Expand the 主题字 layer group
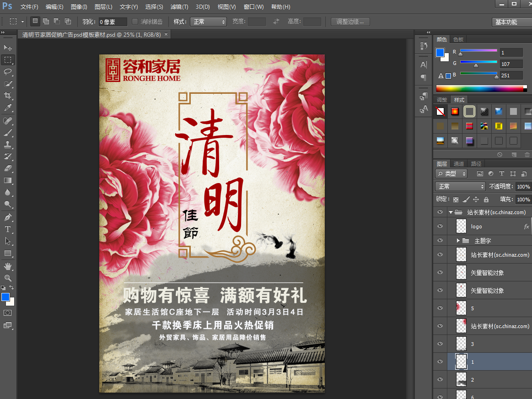 tap(458, 240)
